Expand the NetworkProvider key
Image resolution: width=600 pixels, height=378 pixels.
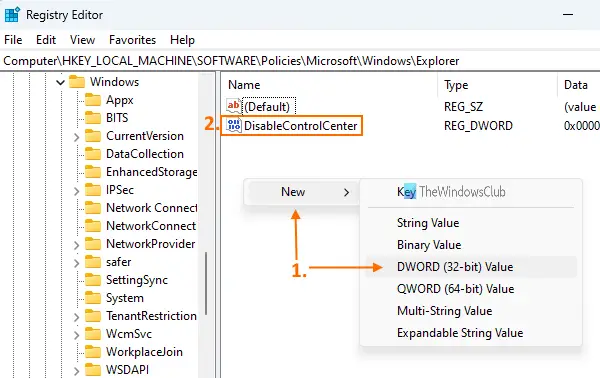(x=76, y=244)
